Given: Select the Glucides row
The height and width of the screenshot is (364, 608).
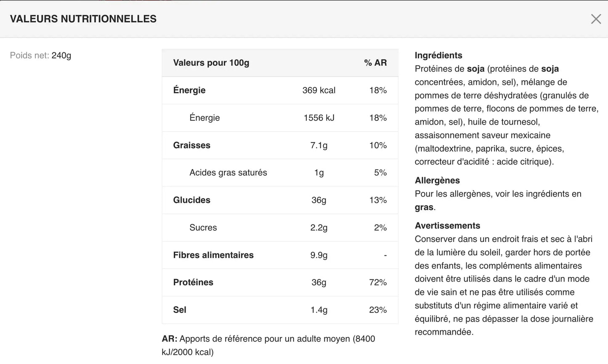Looking at the screenshot, I should click(x=280, y=200).
